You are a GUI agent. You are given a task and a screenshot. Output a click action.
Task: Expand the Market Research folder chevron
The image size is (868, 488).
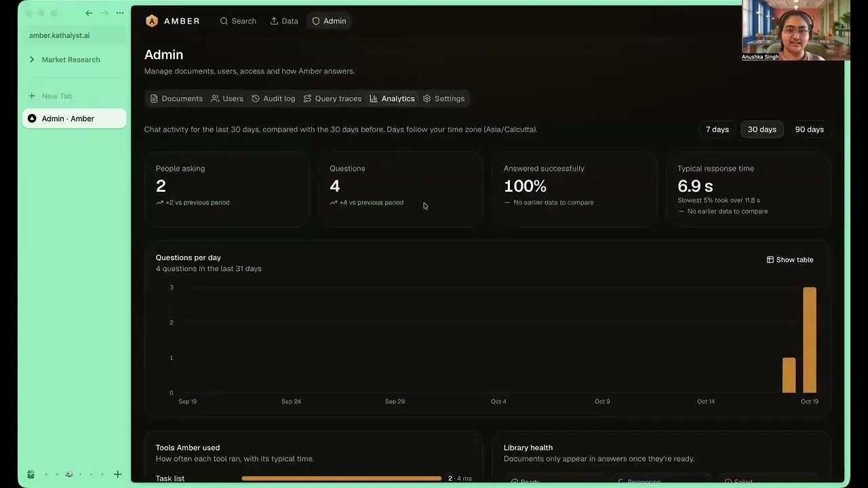point(32,60)
